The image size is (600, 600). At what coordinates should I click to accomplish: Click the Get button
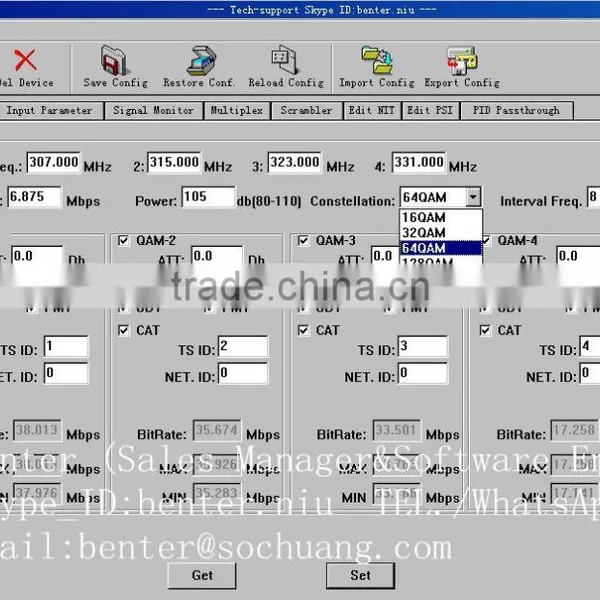[x=202, y=575]
